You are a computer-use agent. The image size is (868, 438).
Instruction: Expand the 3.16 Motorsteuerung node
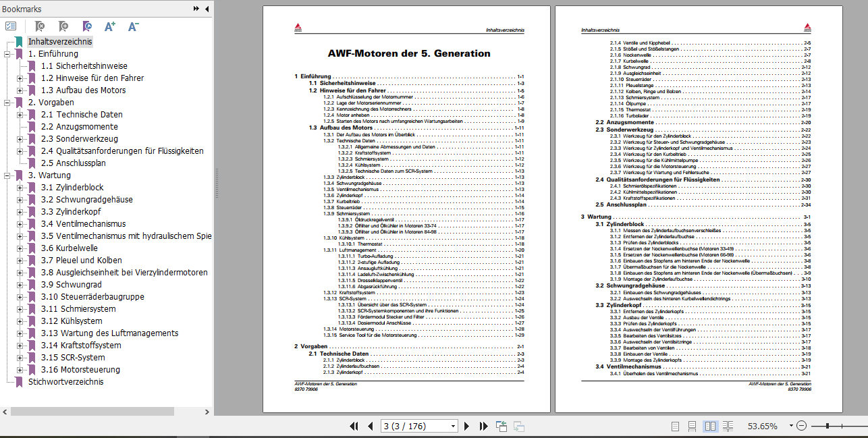(20, 370)
